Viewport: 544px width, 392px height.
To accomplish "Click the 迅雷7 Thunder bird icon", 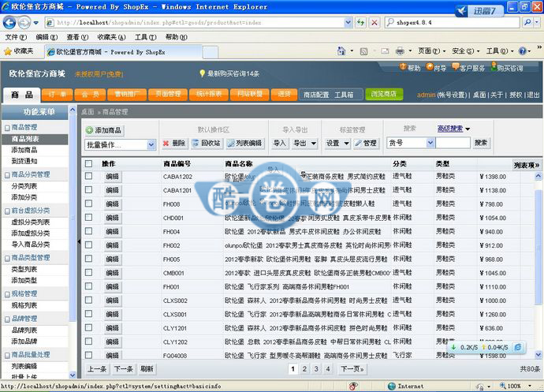I will (462, 11).
